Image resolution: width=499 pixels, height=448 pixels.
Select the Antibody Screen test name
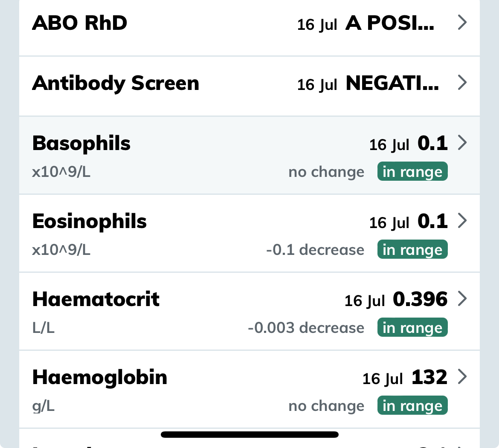click(116, 83)
